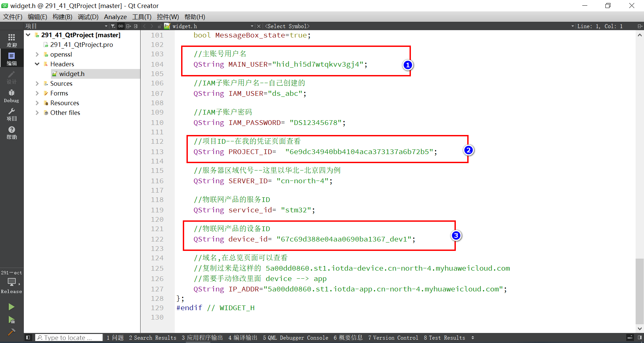The height and width of the screenshot is (343, 644).
Task: Open the 5 QML Debugger Console pane
Action: [296, 338]
